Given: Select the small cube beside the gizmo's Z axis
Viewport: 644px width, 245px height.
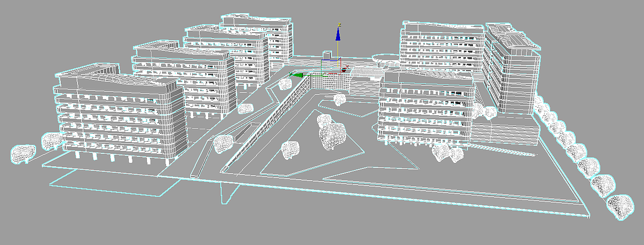Looking at the screenshot, I should tap(327, 55).
